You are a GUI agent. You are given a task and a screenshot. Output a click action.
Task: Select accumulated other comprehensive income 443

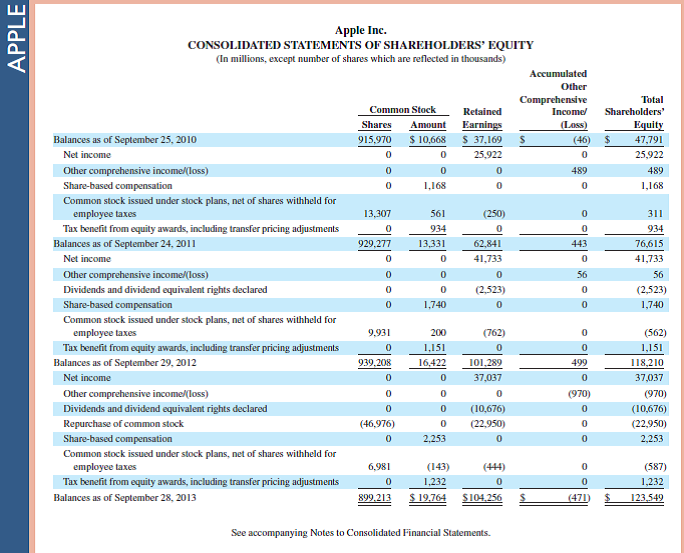pos(579,243)
